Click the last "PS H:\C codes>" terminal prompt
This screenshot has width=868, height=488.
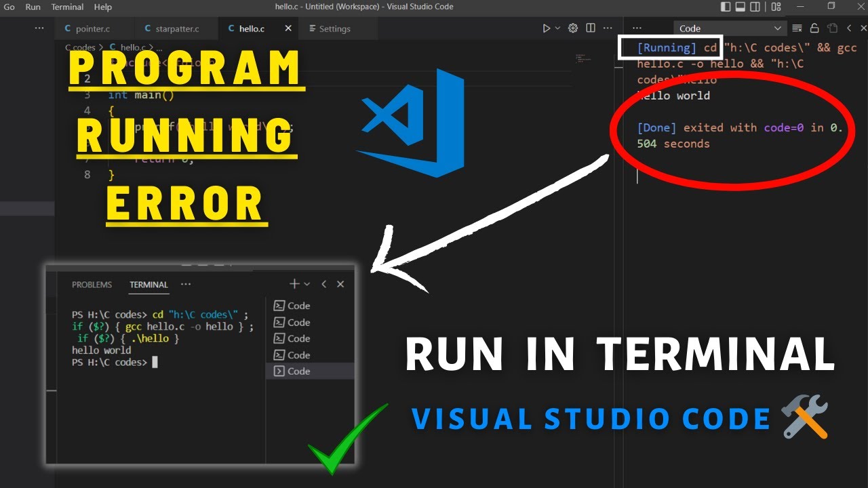[108, 362]
